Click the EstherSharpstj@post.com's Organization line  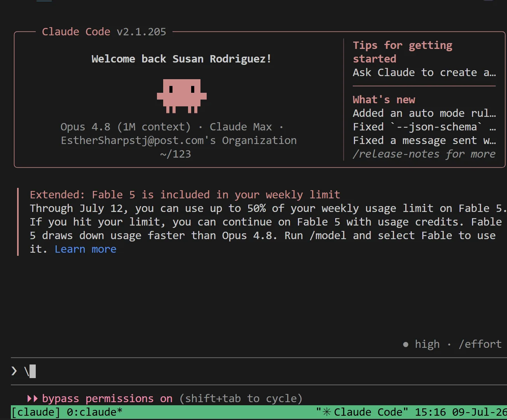point(179,141)
